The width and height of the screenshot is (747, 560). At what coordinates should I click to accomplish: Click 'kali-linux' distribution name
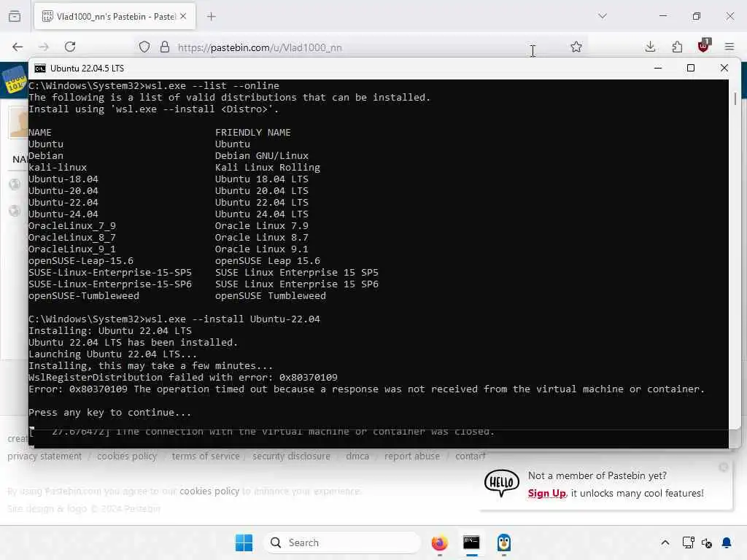[x=58, y=167]
